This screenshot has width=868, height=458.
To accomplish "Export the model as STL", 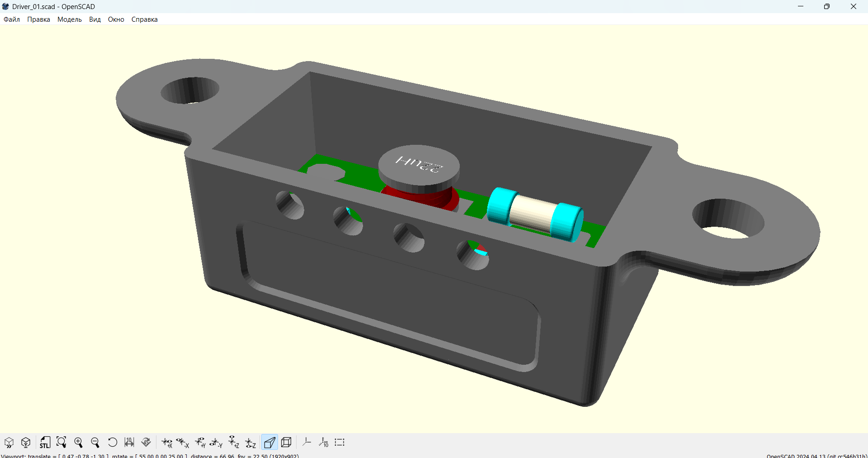I will (45, 442).
